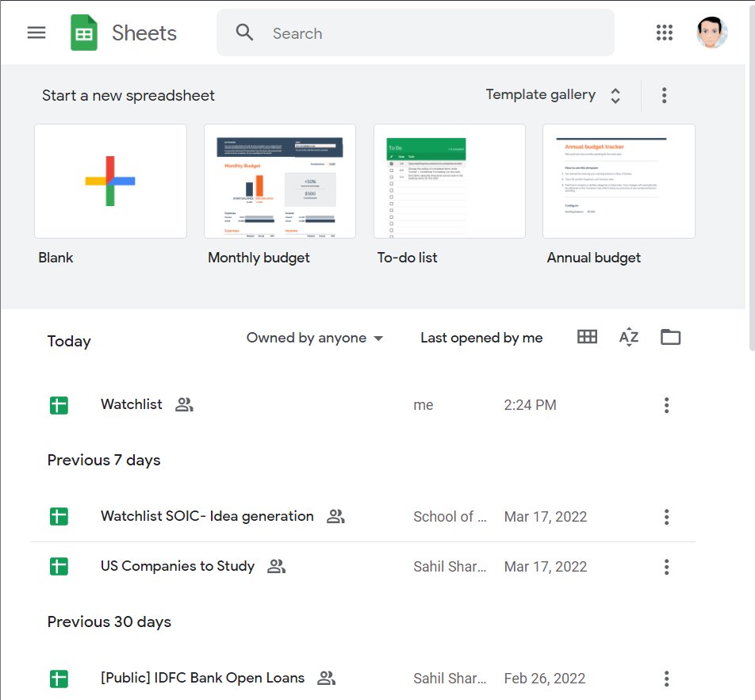
Task: Click shared people icon next to Watchlist
Action: pos(184,404)
